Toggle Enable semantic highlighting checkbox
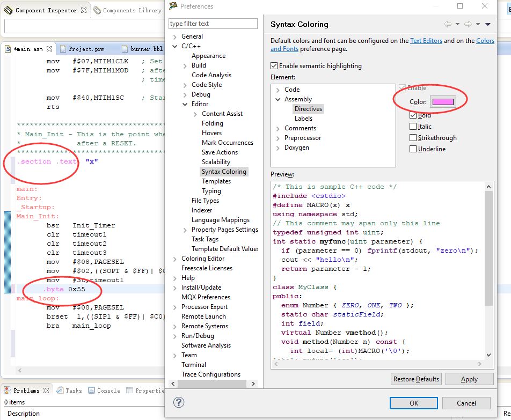The height and width of the screenshot is (420, 511). tap(274, 66)
